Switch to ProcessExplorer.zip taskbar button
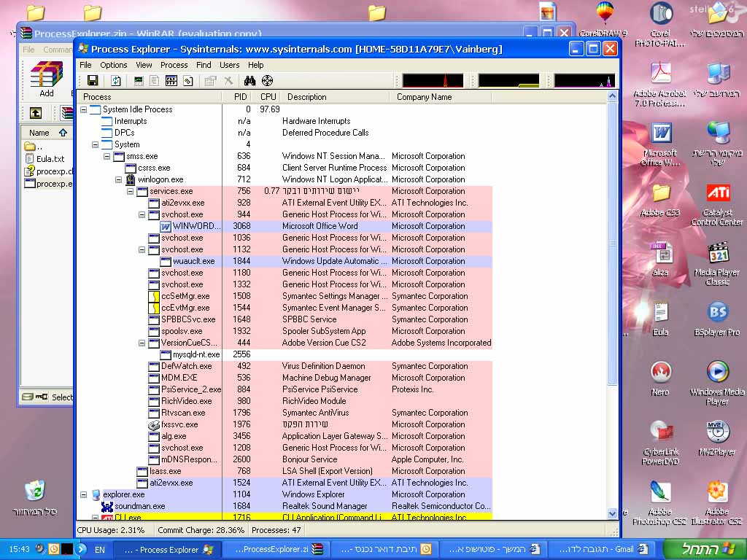Image resolution: width=747 pixels, height=560 pixels. coord(271,549)
